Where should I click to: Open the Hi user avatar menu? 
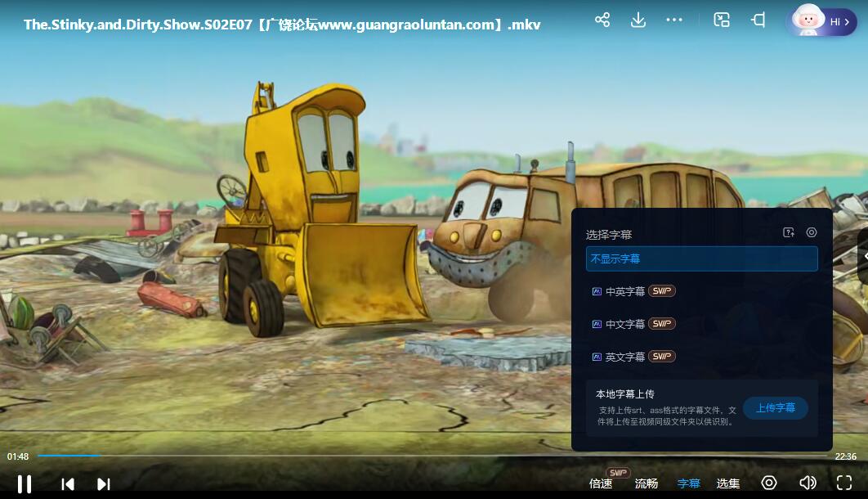tap(822, 20)
